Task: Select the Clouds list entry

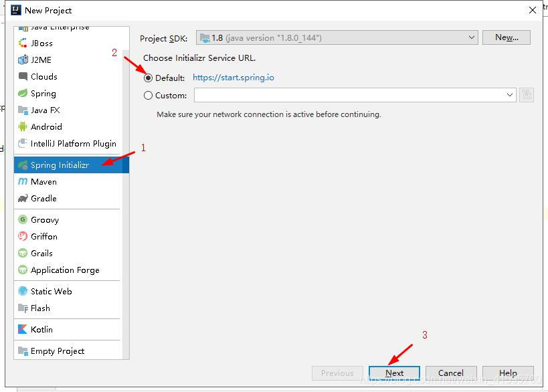Action: click(x=68, y=76)
